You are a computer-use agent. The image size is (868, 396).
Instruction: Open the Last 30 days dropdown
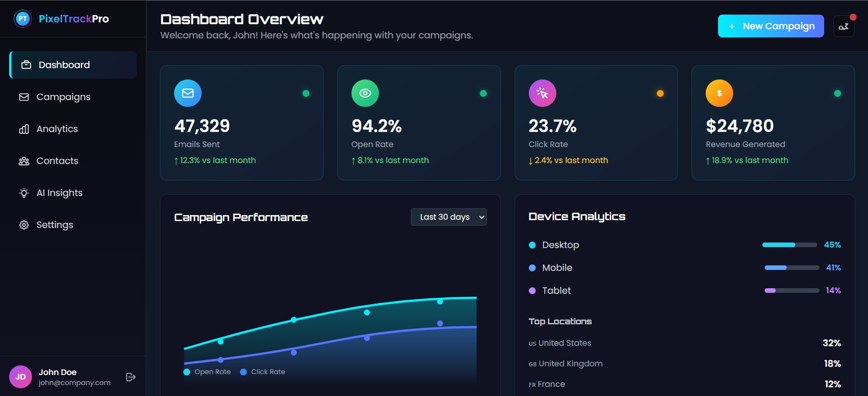tap(448, 217)
